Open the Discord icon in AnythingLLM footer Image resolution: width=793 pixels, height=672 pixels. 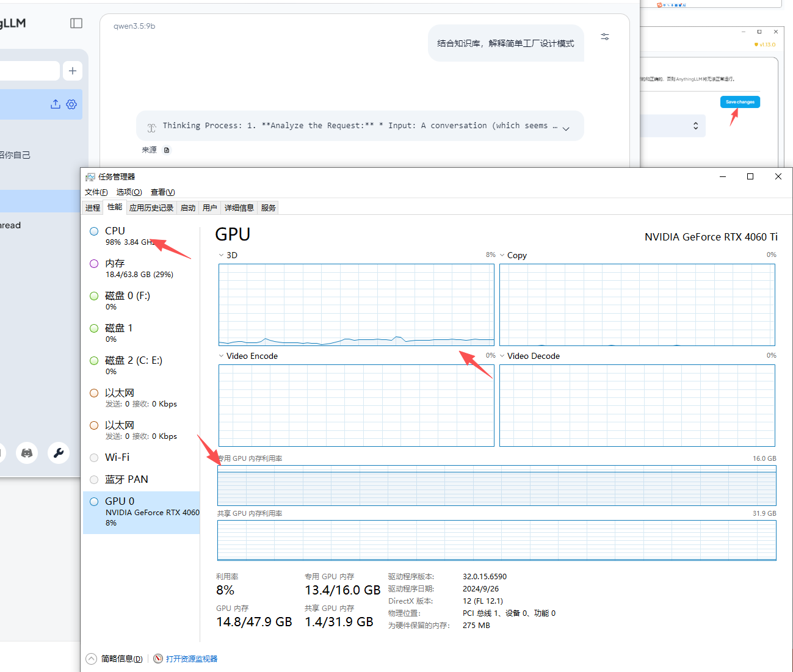pyautogui.click(x=27, y=453)
